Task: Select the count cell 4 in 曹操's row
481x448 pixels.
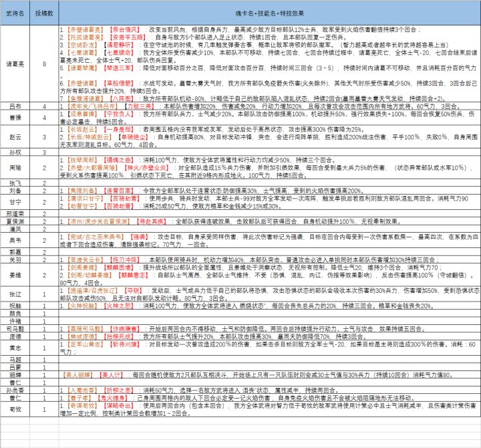Action: (44, 118)
